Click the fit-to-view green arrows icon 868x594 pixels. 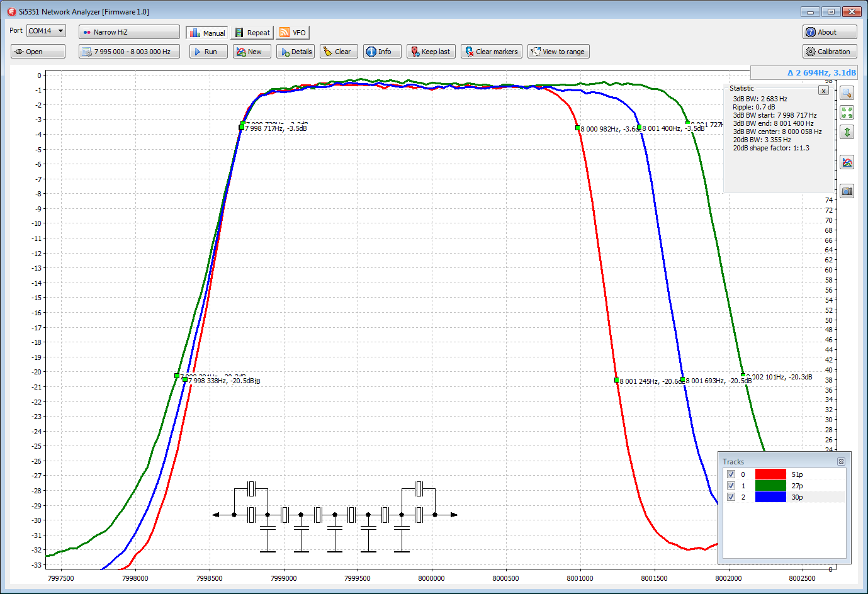tap(847, 113)
